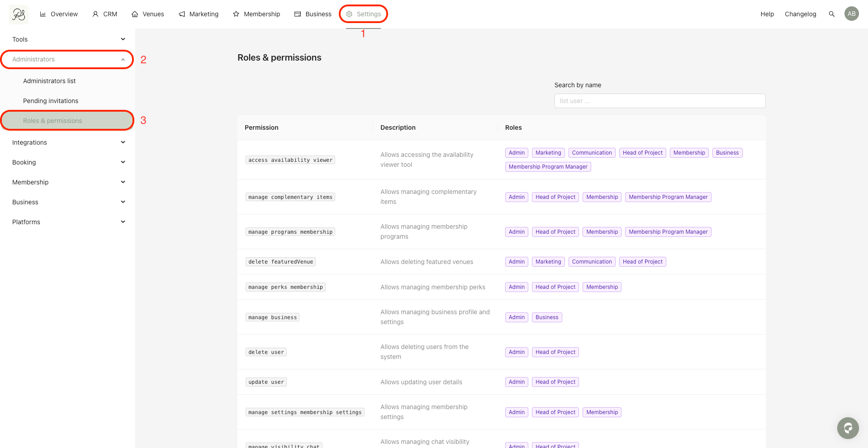The width and height of the screenshot is (868, 448).
Task: Click Membership tag for manage programs membership
Action: click(602, 232)
